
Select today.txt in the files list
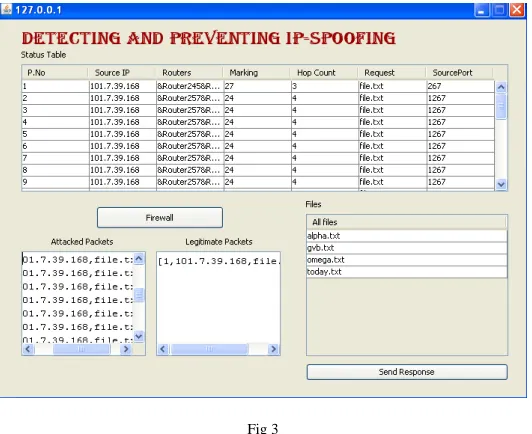pos(407,272)
